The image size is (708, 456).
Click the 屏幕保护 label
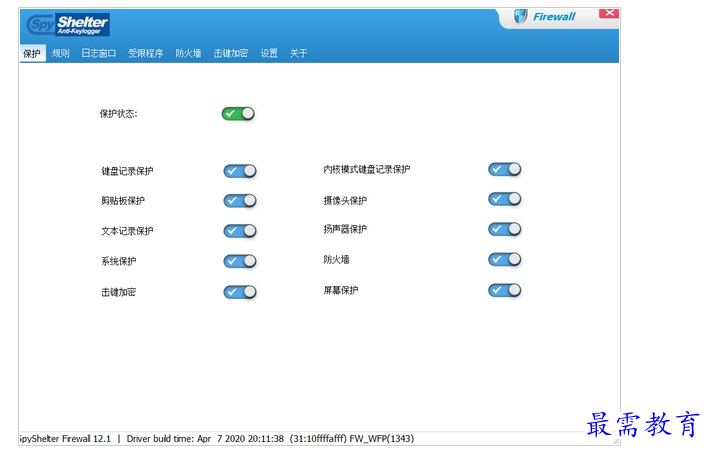(341, 290)
